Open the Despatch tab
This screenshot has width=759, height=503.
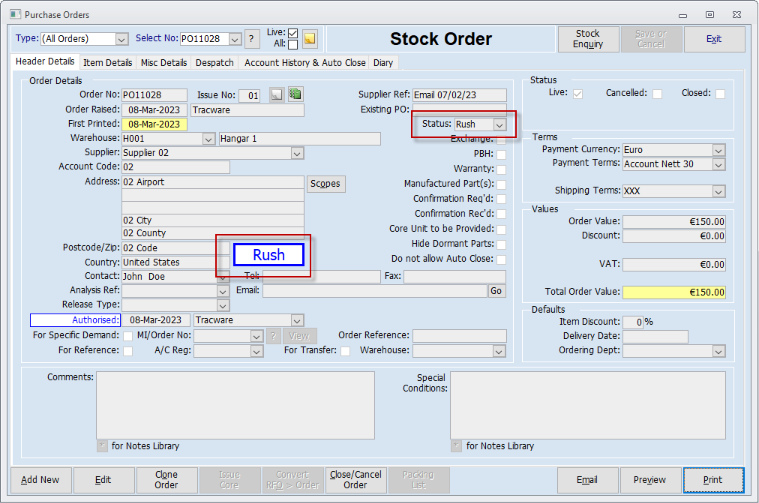tap(214, 62)
